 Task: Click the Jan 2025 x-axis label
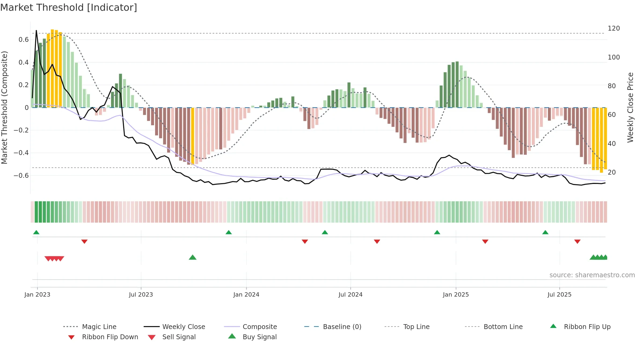point(456,295)
